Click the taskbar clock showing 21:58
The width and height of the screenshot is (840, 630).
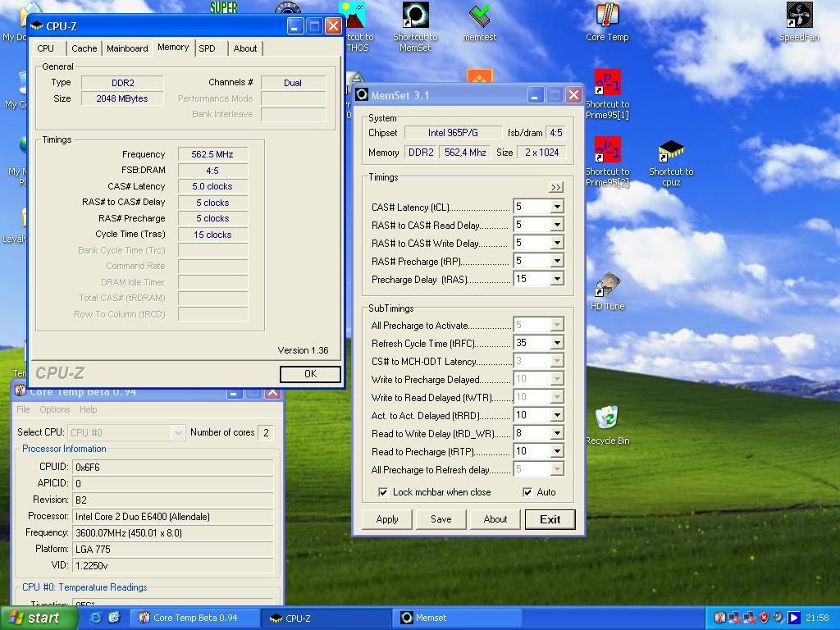point(817,619)
